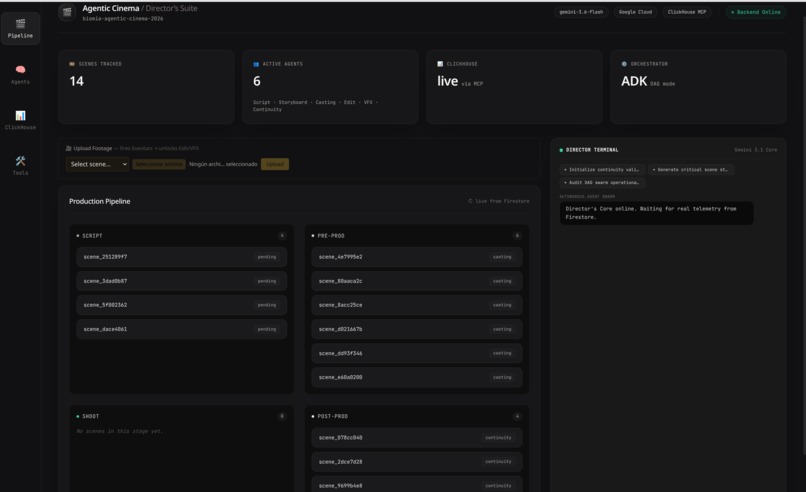Open scene_2dce7d28 in Post-Prod
Image resolution: width=806 pixels, height=492 pixels.
pyautogui.click(x=417, y=462)
